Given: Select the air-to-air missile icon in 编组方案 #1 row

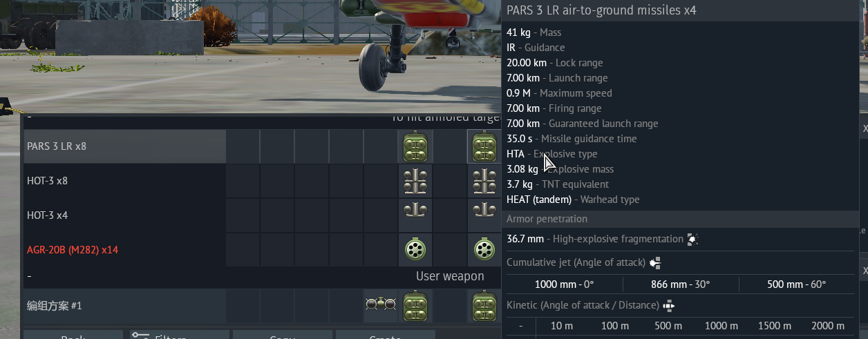Looking at the screenshot, I should click(381, 304).
